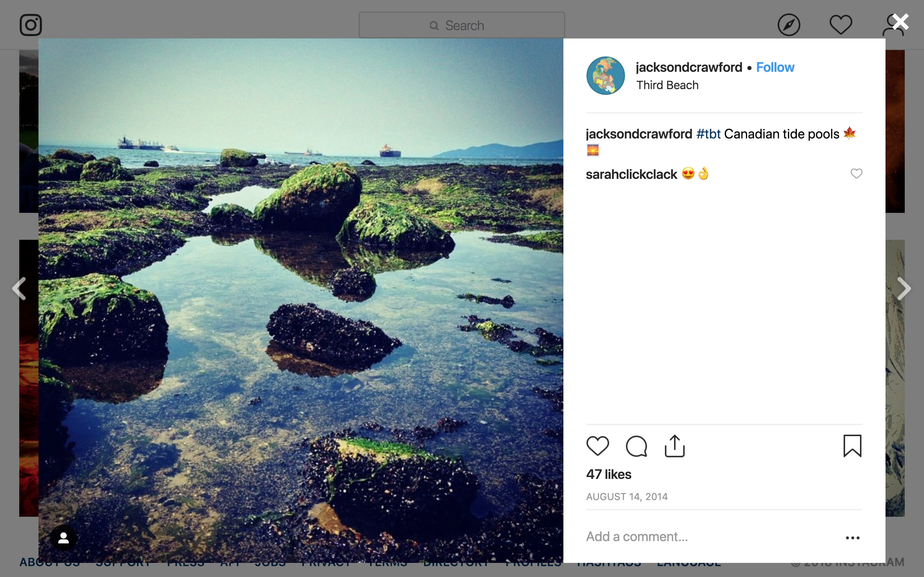Open jacksondcrawford's profile avatar
The image size is (924, 577).
[605, 76]
